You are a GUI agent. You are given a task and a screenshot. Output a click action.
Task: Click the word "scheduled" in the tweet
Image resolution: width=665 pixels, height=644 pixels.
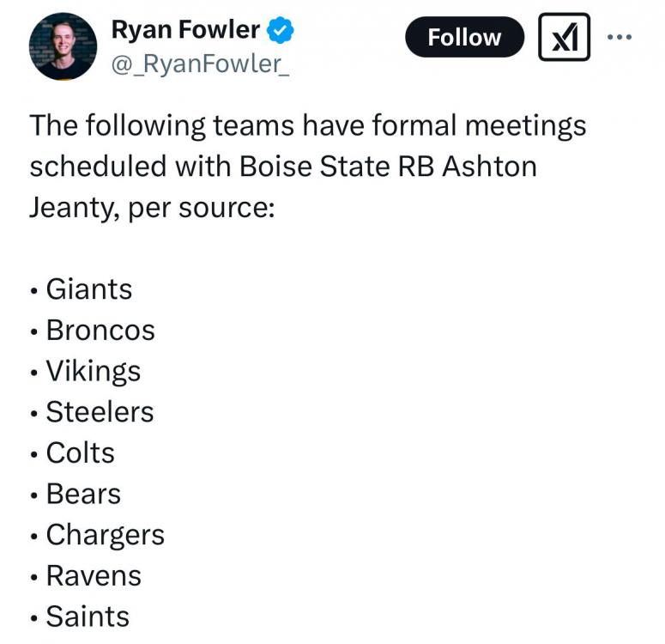click(x=97, y=166)
